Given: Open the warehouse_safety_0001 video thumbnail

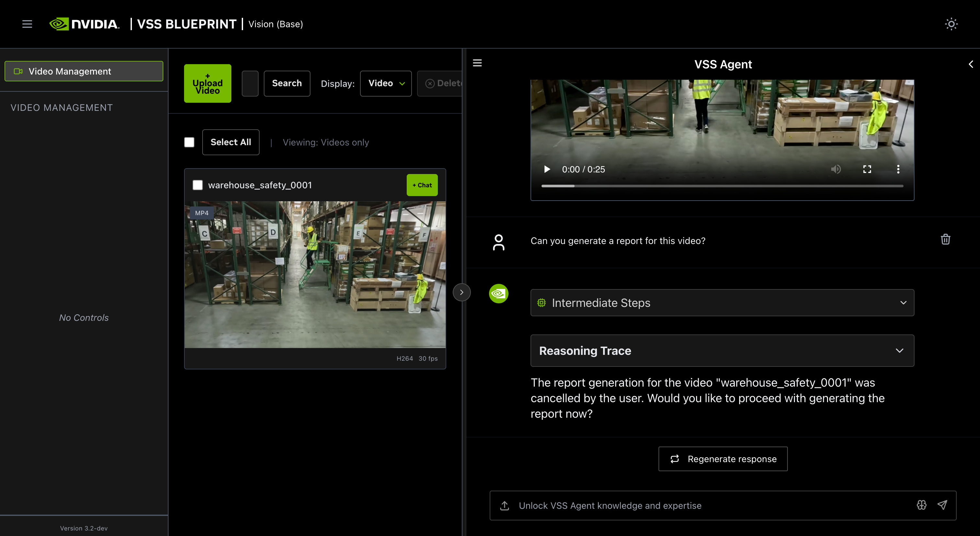Looking at the screenshot, I should coord(315,275).
